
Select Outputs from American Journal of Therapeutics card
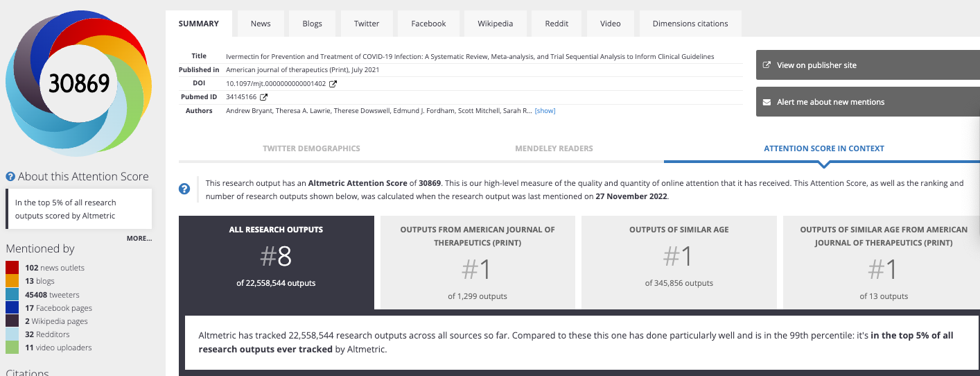478,262
